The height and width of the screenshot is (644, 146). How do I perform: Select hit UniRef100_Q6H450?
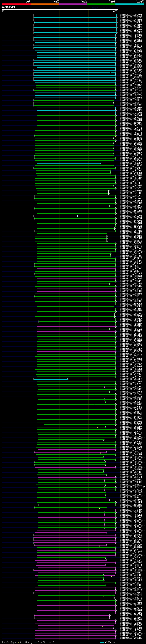pos(131,243)
